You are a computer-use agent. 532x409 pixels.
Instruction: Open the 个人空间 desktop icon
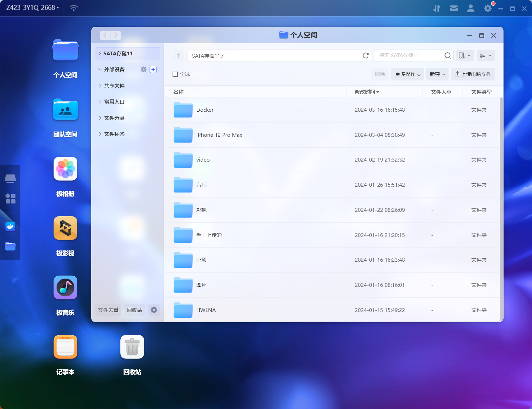[65, 51]
